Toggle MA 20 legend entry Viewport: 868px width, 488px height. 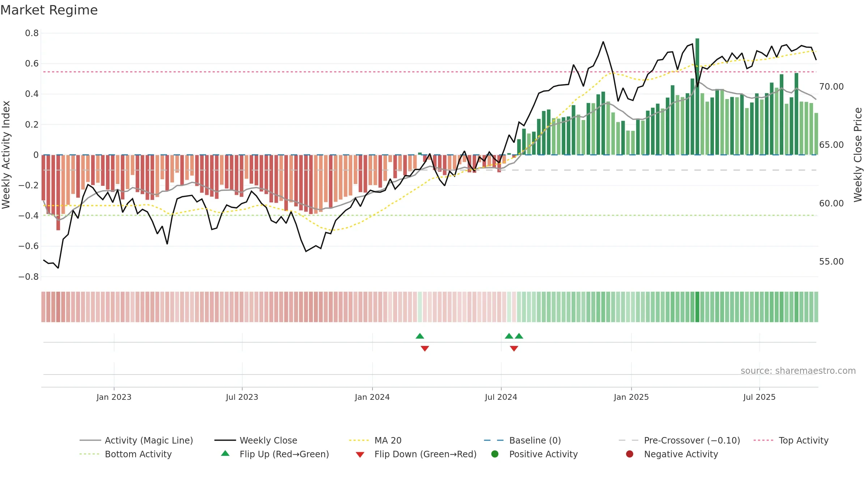coord(375,440)
